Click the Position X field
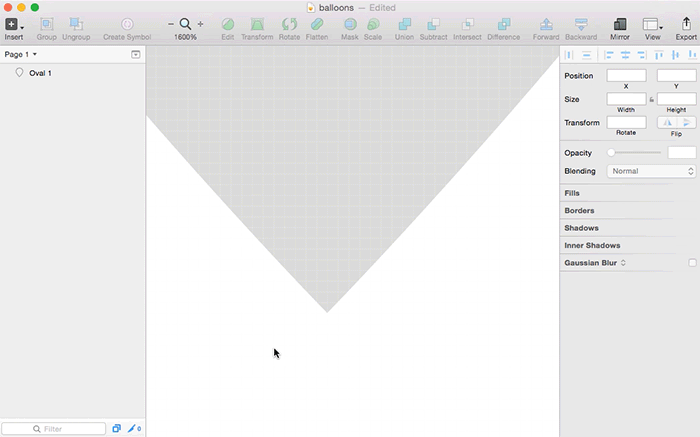 pyautogui.click(x=626, y=75)
